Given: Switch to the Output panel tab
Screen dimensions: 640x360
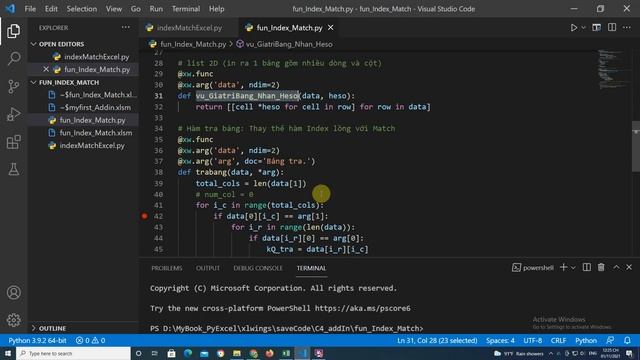Looking at the screenshot, I should pos(208,268).
